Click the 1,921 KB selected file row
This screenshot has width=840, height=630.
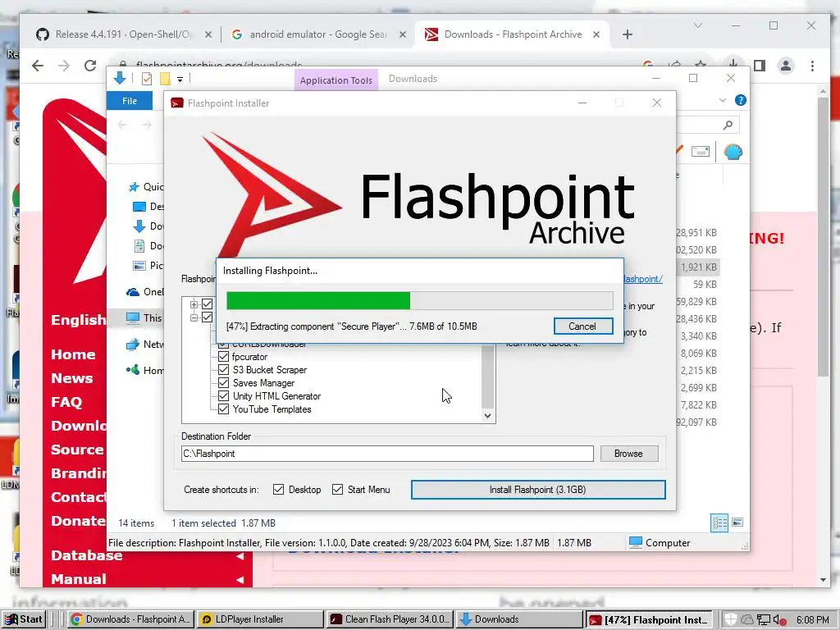click(697, 267)
